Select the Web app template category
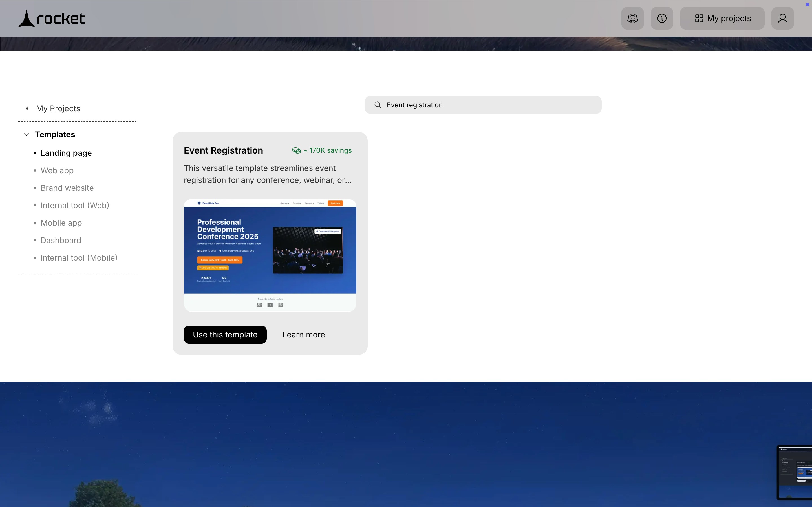The width and height of the screenshot is (812, 507). [57, 171]
